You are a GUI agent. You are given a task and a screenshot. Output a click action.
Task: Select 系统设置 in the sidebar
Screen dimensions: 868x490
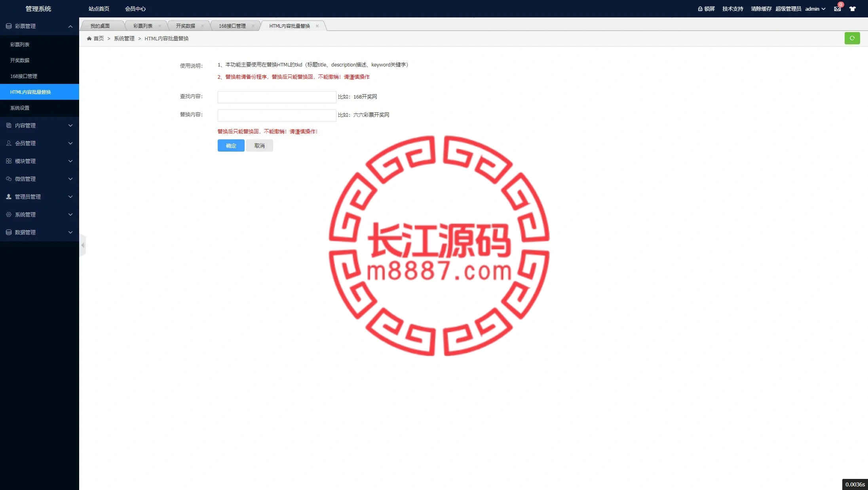coord(40,108)
